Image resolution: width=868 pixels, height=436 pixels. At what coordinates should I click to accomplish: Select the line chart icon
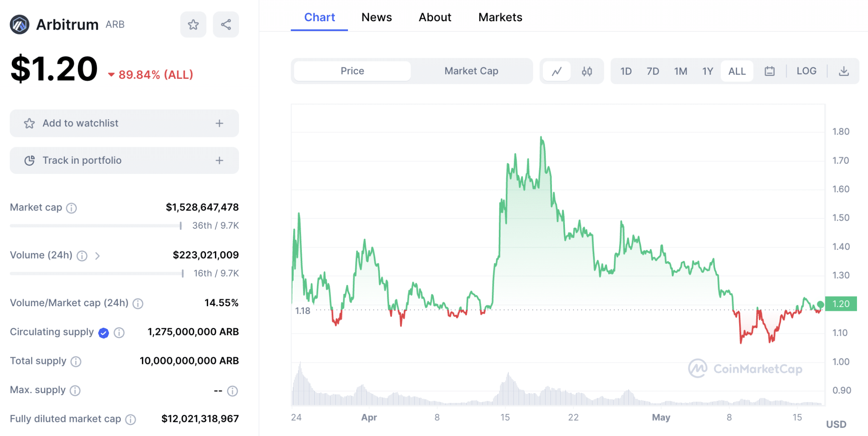(x=557, y=71)
